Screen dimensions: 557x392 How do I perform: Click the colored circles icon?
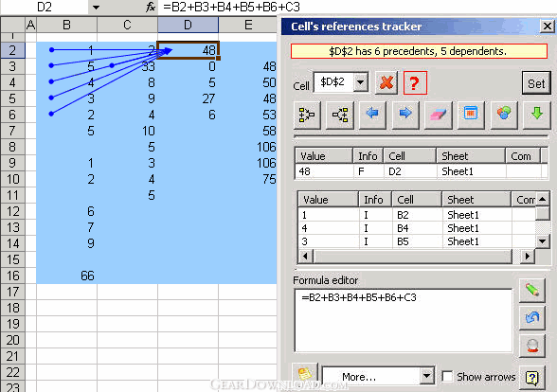[x=504, y=115]
